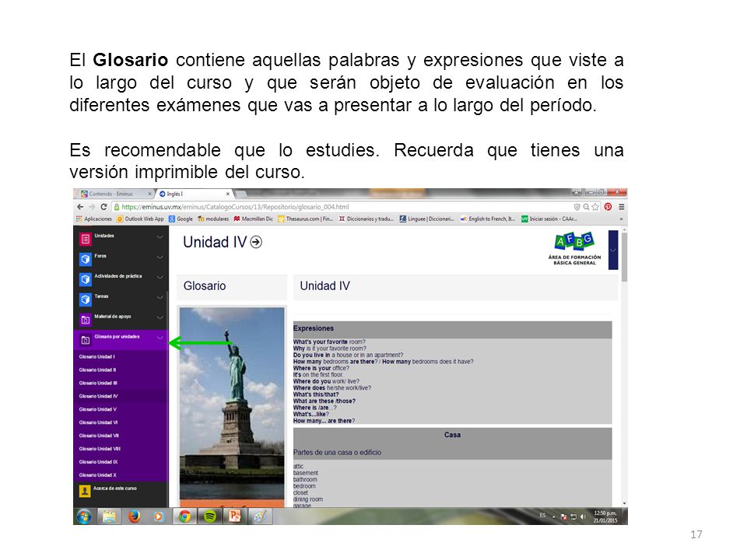Click the Acerca de este curso icon
747x560 pixels.
[85, 491]
